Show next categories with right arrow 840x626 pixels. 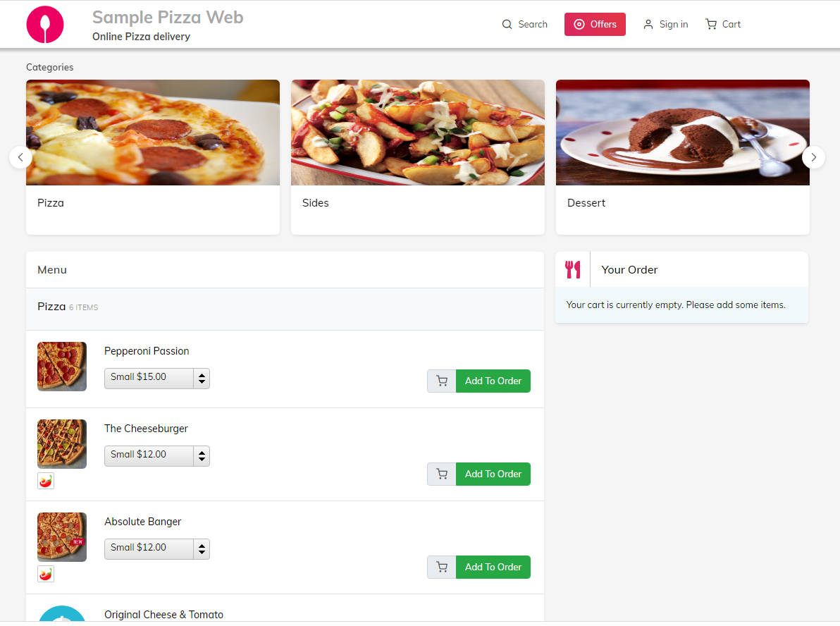click(813, 157)
